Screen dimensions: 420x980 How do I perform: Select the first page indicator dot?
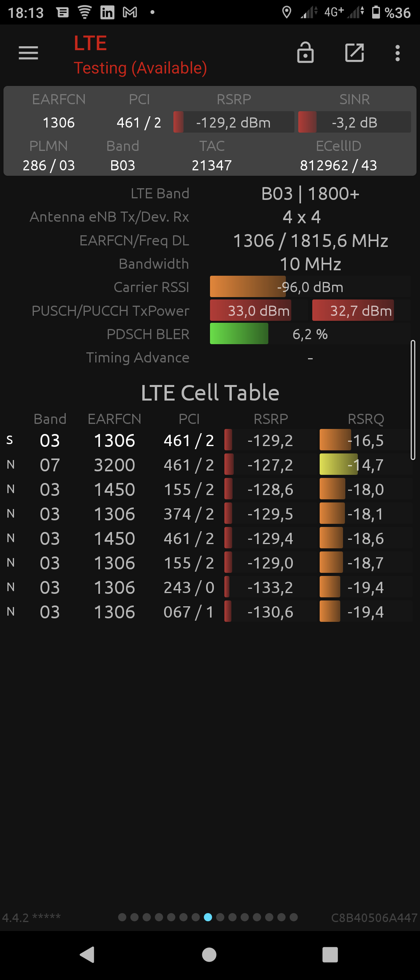[x=122, y=917]
